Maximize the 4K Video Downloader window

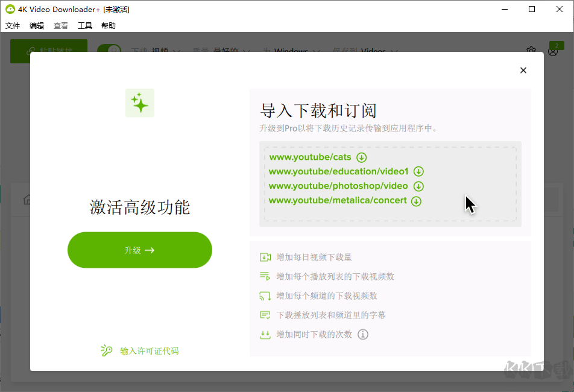(532, 9)
